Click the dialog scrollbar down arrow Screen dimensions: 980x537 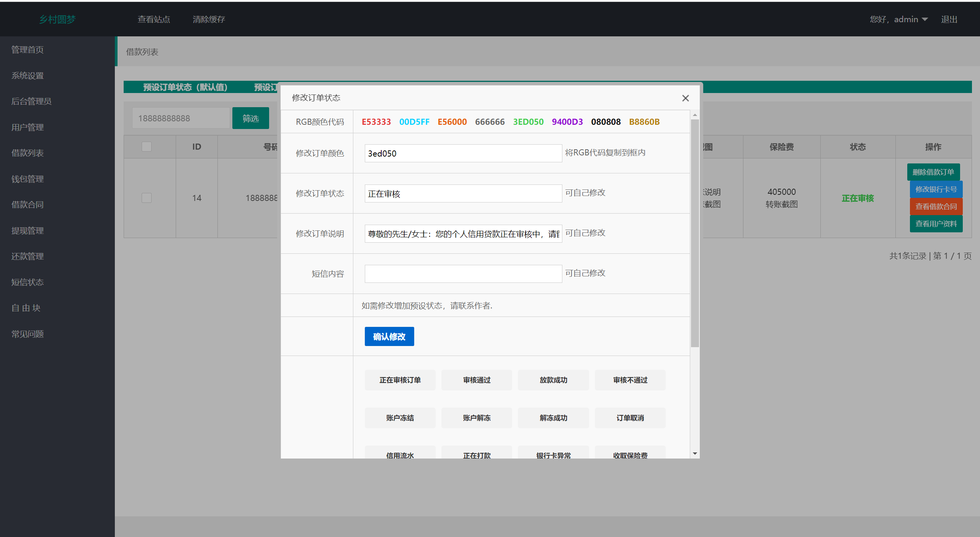pos(695,454)
